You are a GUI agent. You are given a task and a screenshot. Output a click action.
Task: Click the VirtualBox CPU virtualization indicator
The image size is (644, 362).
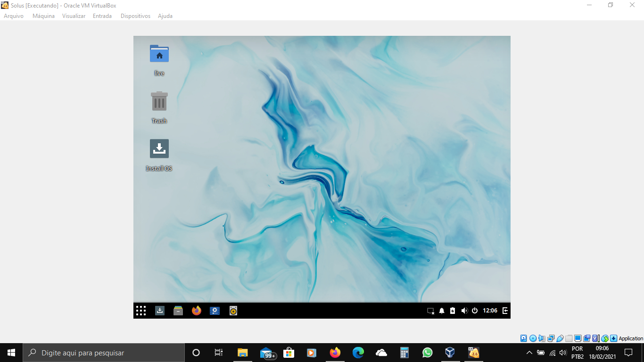(595, 338)
